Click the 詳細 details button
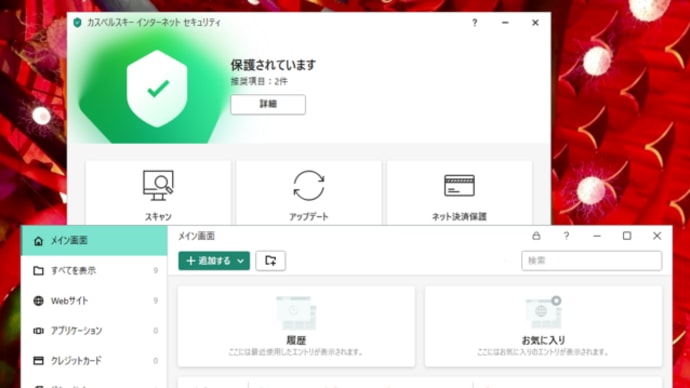Viewport: 690px width, 388px height. [x=268, y=104]
